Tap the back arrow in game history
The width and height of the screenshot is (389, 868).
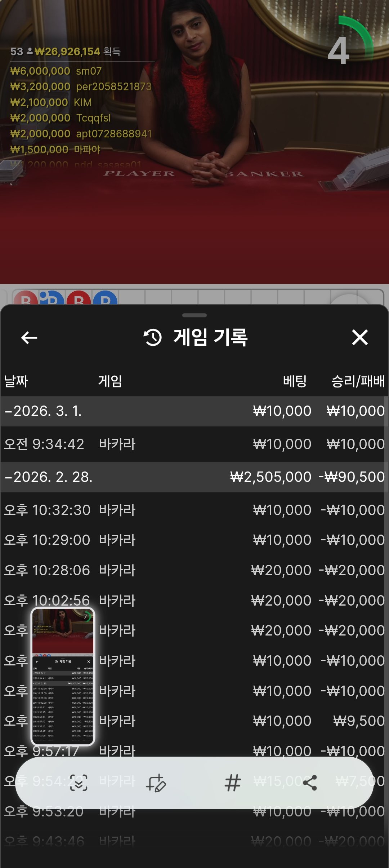29,338
